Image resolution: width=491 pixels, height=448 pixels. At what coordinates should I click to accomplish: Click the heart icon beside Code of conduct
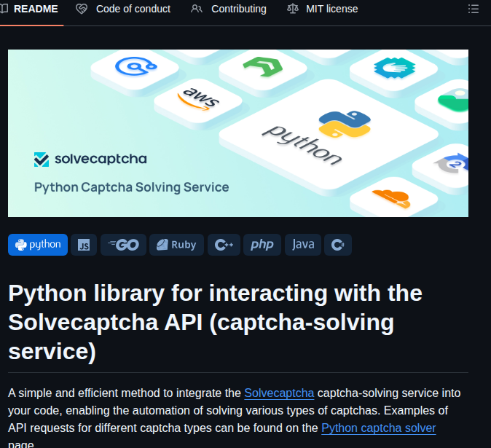point(82,9)
